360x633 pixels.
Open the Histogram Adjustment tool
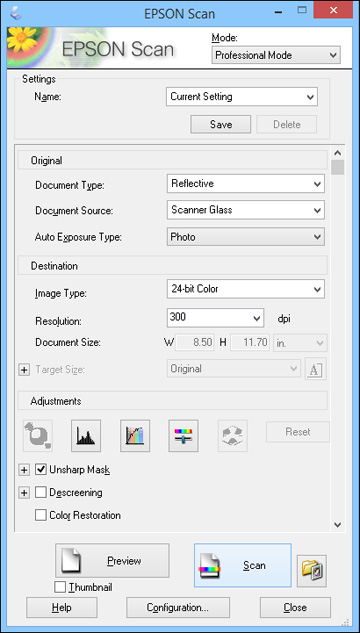pos(86,436)
